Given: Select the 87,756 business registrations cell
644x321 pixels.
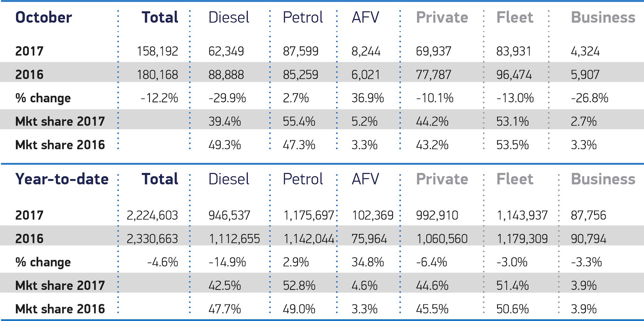Looking at the screenshot, I should click(588, 215).
